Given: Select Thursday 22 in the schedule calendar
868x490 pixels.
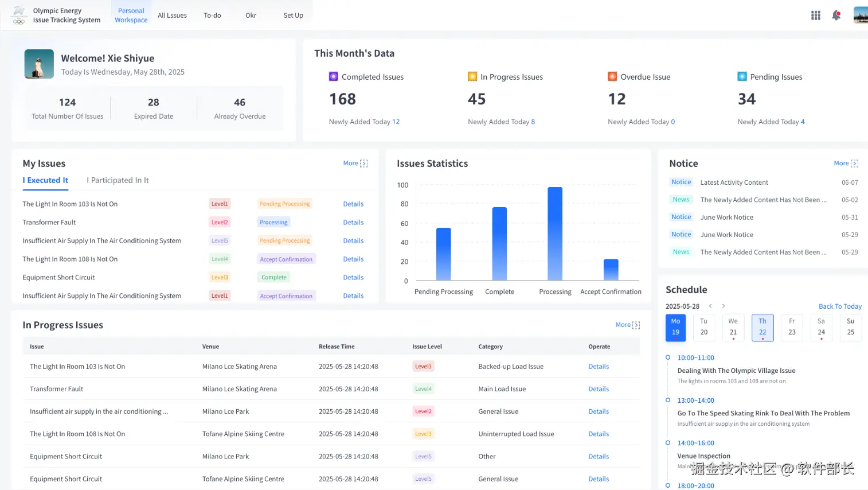Looking at the screenshot, I should (763, 328).
